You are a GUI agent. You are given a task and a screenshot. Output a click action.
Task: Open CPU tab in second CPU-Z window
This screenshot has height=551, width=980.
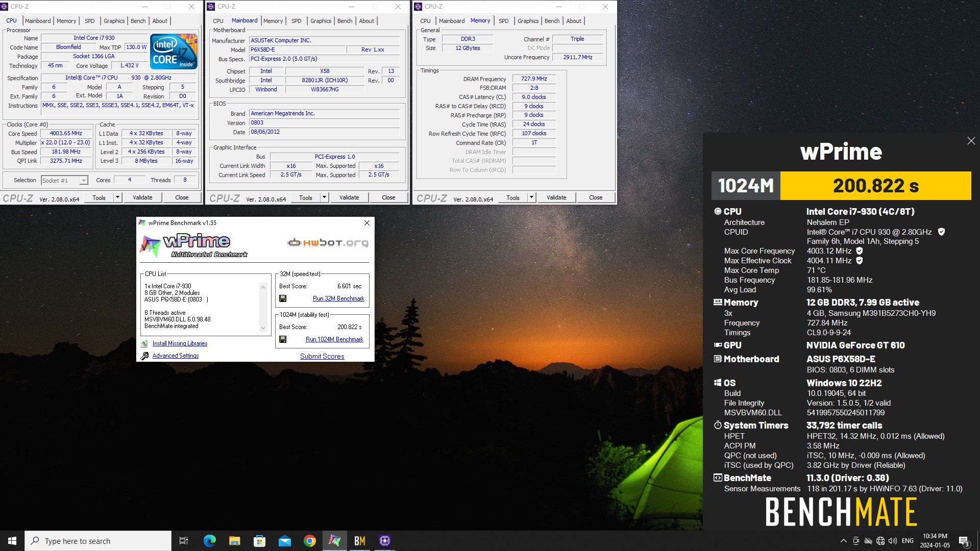(218, 21)
